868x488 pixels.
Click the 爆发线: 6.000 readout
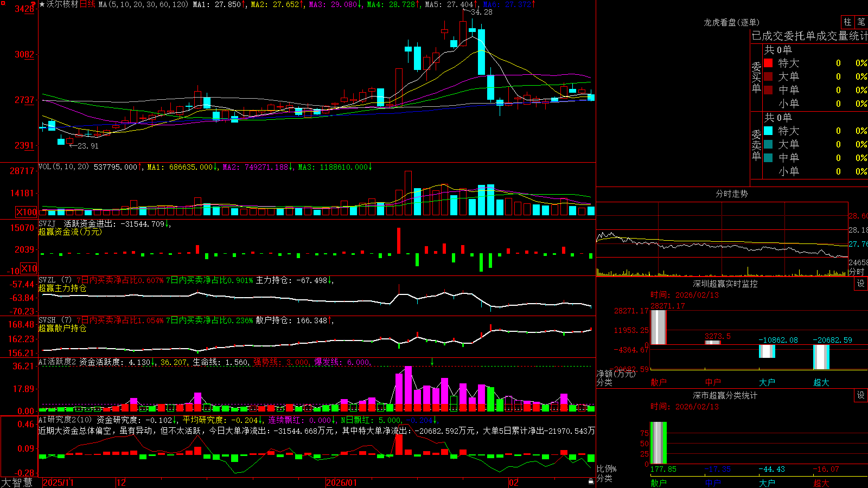pyautogui.click(x=342, y=362)
